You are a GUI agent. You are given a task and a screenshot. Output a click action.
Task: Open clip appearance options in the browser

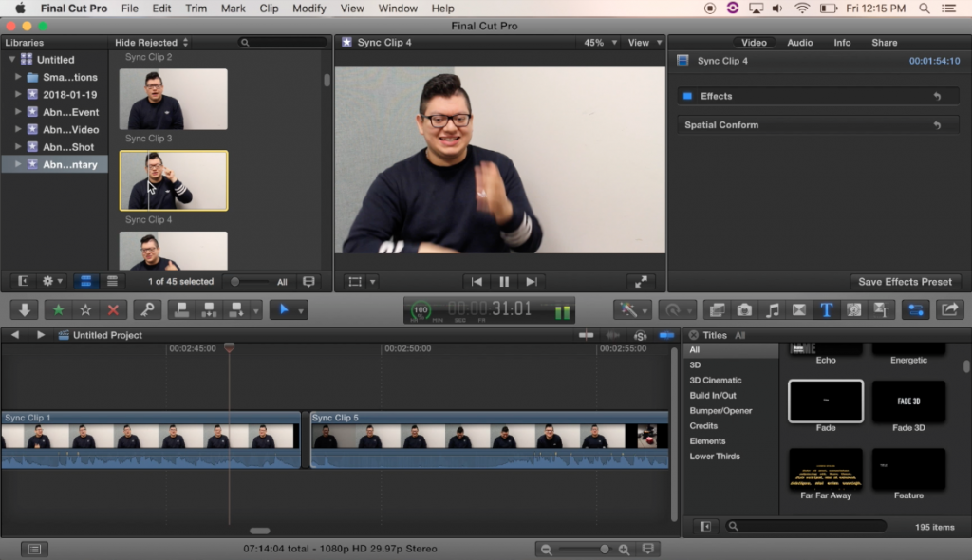coord(308,282)
